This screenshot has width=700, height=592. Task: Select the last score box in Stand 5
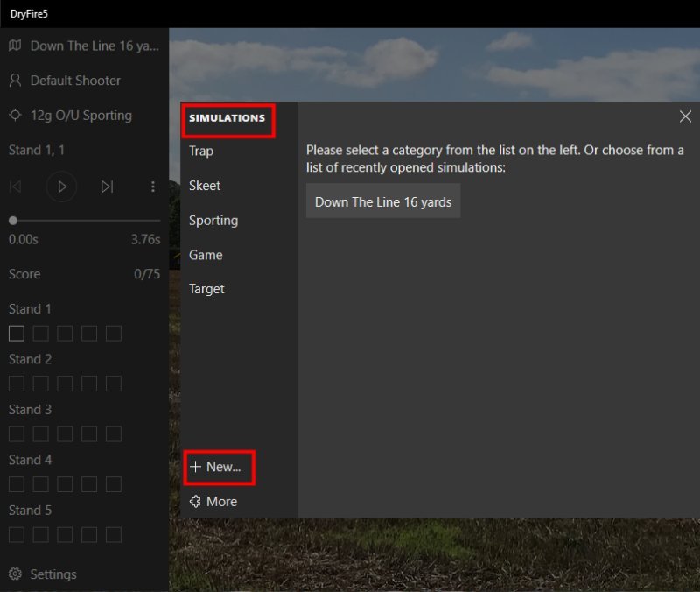114,534
